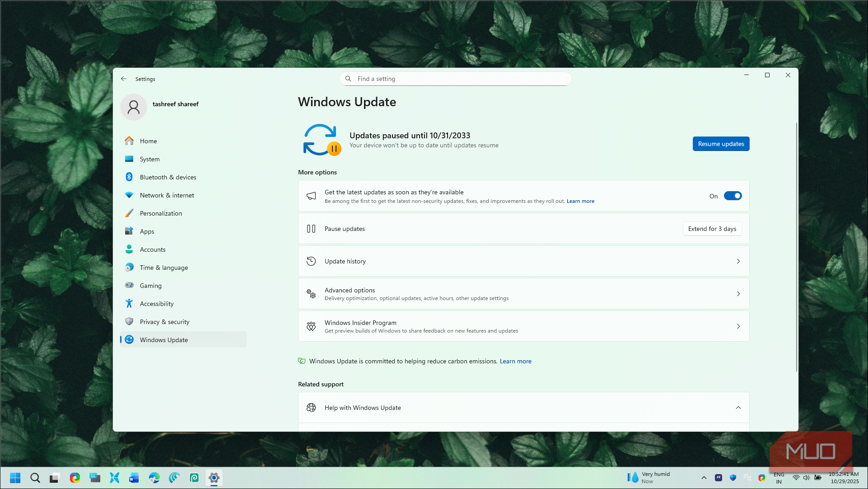
Task: Open Task View from the taskbar
Action: pos(55,478)
